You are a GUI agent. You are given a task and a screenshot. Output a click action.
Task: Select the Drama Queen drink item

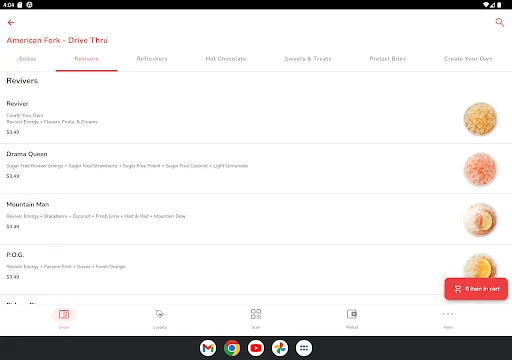coord(256,169)
